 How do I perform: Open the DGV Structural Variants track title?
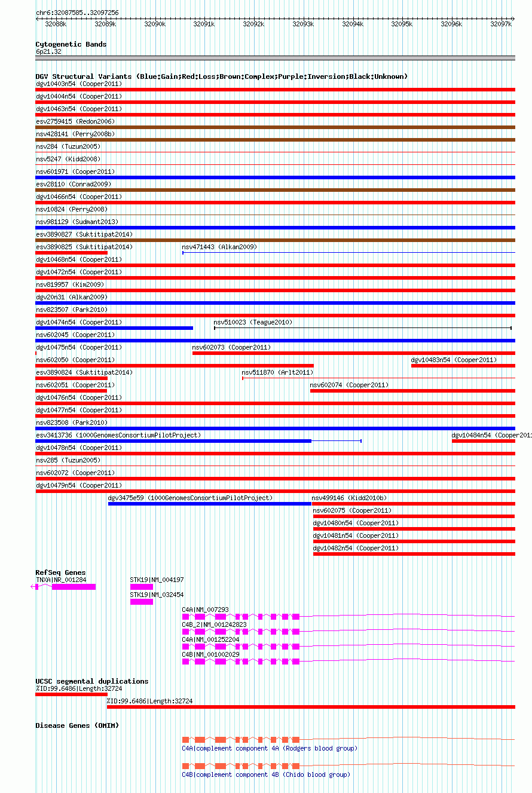click(x=222, y=76)
